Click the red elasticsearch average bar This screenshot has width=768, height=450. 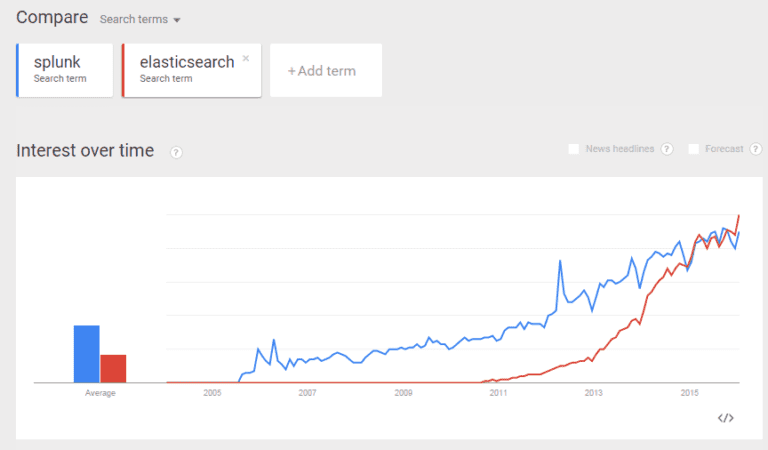113,368
